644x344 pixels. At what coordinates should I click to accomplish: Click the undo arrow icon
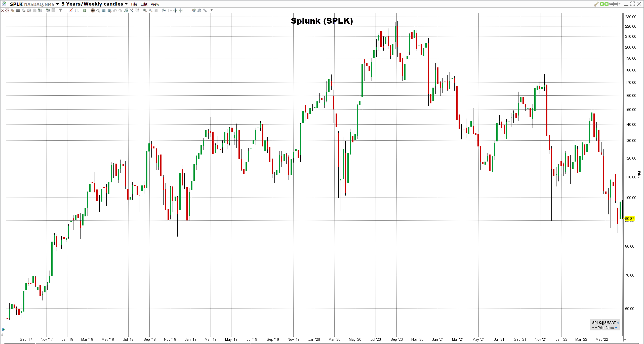point(115,10)
